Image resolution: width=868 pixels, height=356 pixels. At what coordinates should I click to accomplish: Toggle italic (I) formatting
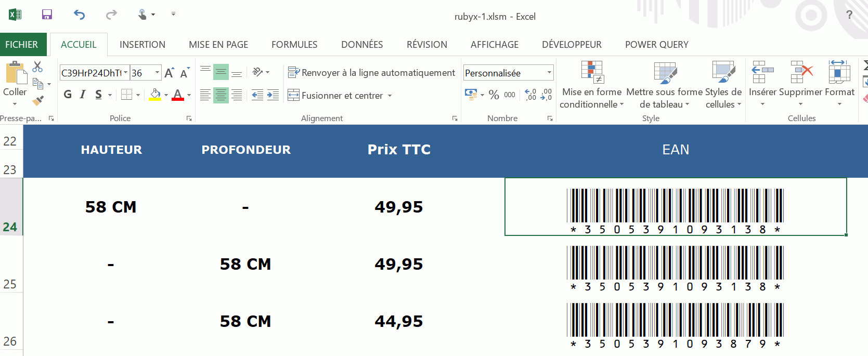[x=83, y=95]
